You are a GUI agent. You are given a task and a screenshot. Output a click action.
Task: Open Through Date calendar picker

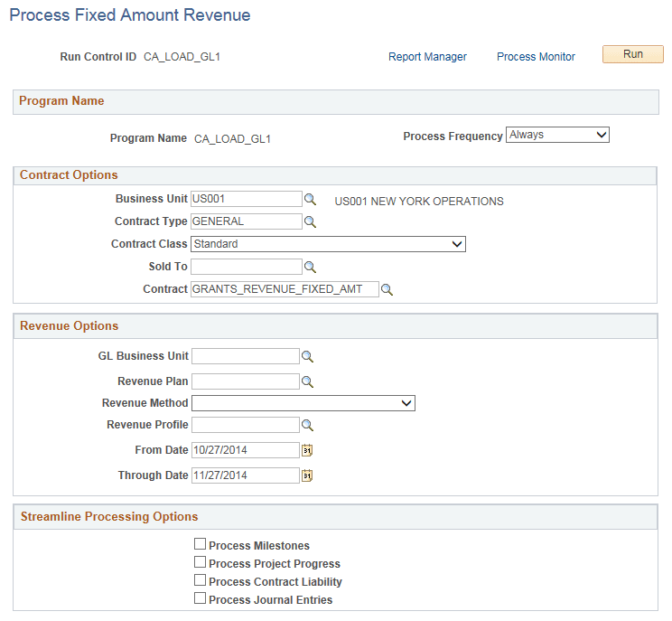(x=307, y=475)
